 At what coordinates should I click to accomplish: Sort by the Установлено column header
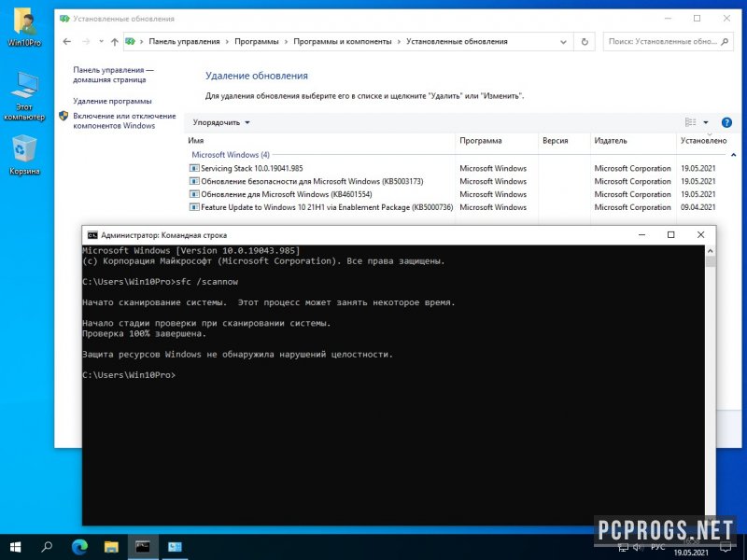coord(704,141)
